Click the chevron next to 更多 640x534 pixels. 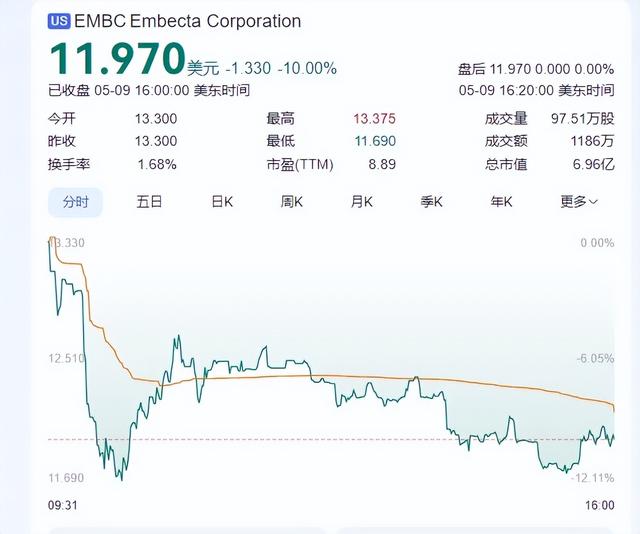[x=593, y=202]
